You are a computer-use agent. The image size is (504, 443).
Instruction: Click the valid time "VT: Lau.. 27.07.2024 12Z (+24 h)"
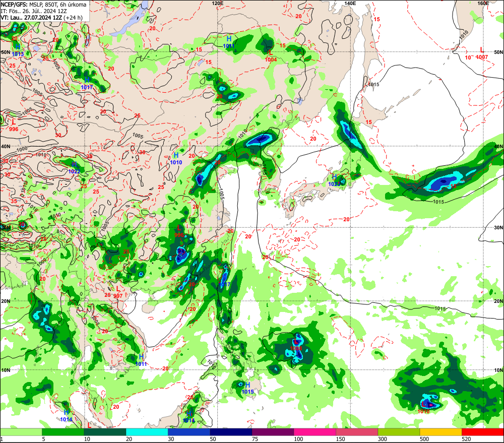(41, 18)
